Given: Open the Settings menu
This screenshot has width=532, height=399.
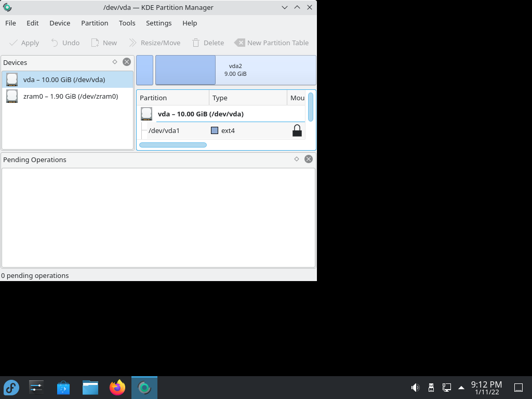Looking at the screenshot, I should click(159, 23).
